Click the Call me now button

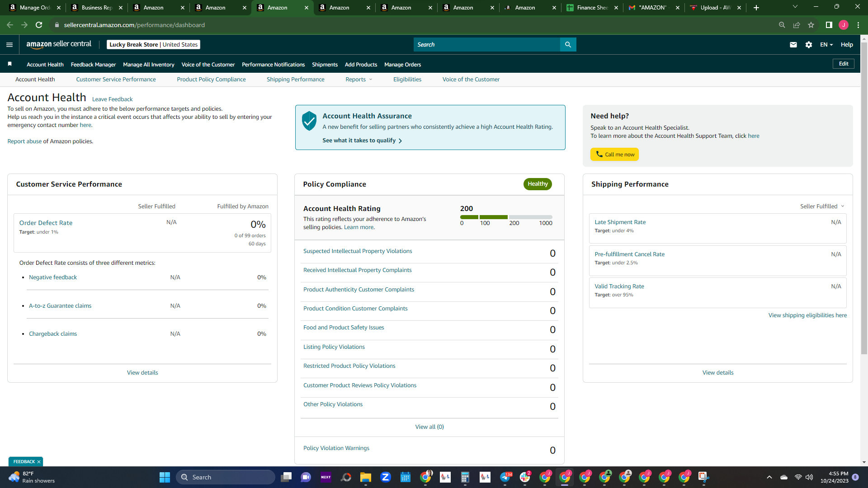pyautogui.click(x=614, y=155)
